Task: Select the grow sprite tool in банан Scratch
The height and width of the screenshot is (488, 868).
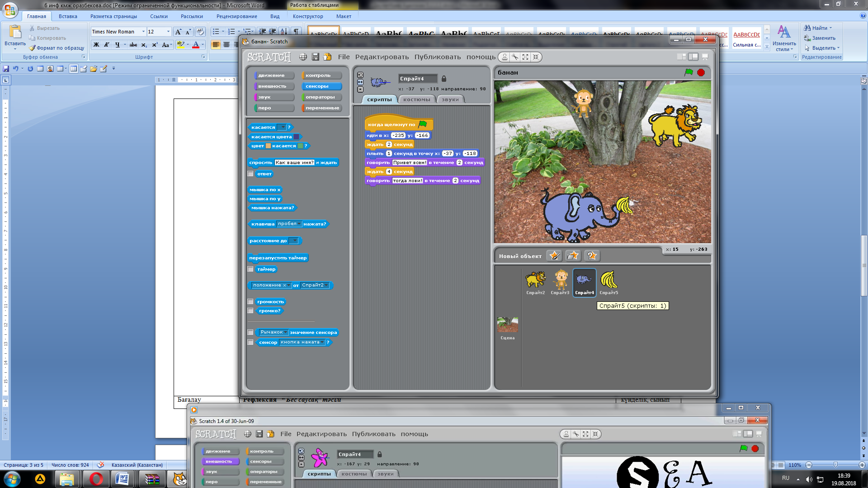Action: click(x=525, y=57)
